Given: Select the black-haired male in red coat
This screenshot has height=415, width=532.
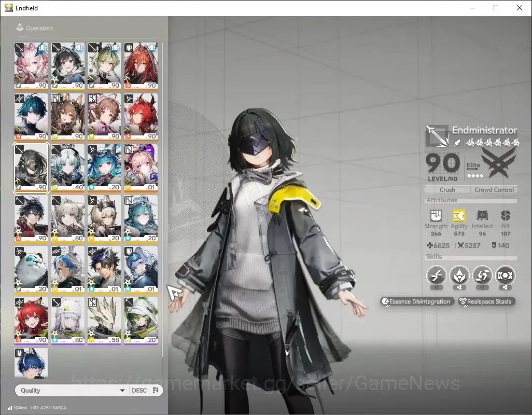Looking at the screenshot, I should [x=31, y=219].
